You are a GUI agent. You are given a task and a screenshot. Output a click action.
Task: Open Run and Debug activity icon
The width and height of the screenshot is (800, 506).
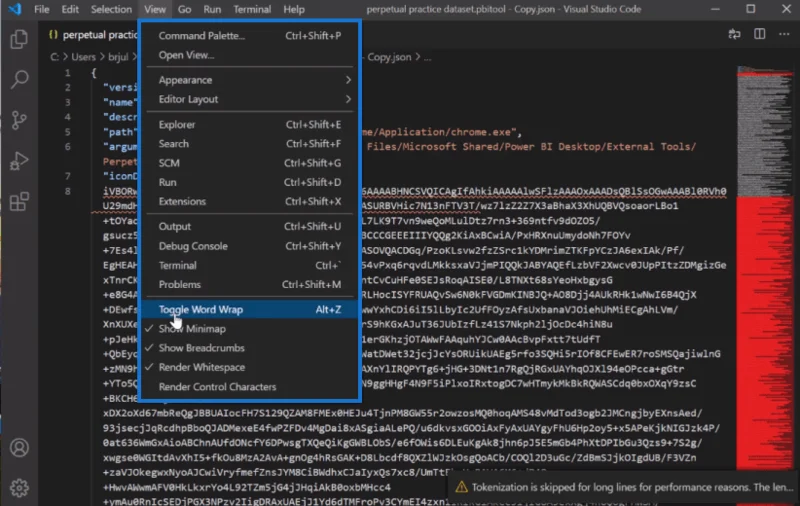tap(19, 161)
